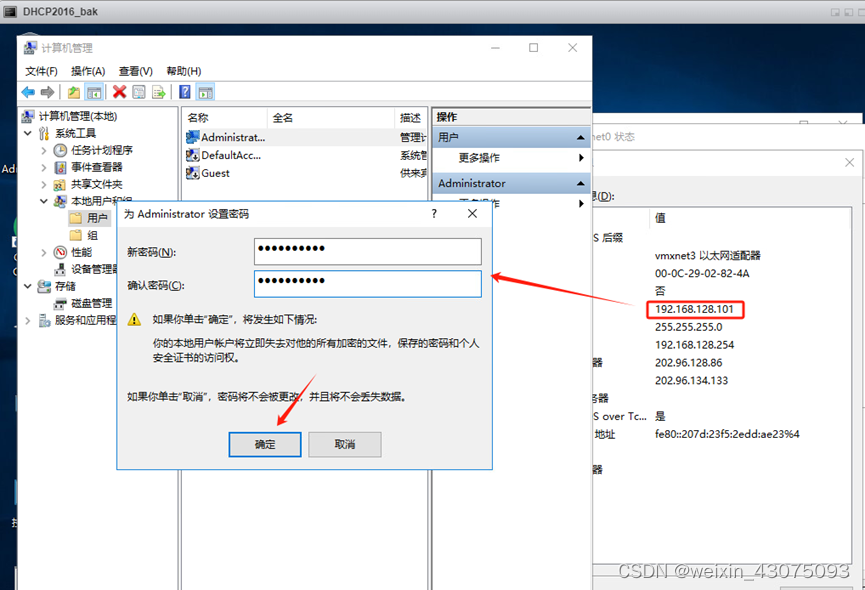The height and width of the screenshot is (590, 865).
Task: Click the 确认密码(C) password field
Action: [x=367, y=284]
